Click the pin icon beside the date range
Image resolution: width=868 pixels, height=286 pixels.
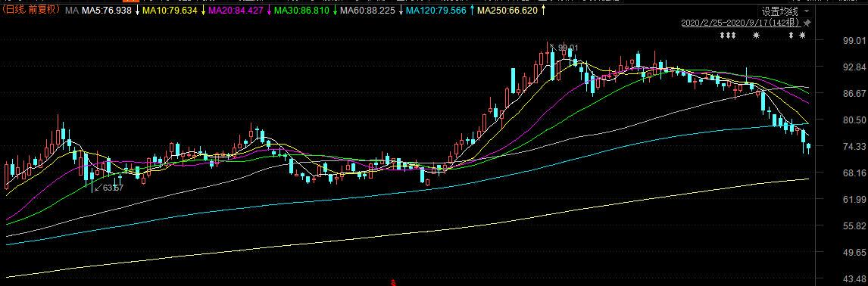coord(807,23)
